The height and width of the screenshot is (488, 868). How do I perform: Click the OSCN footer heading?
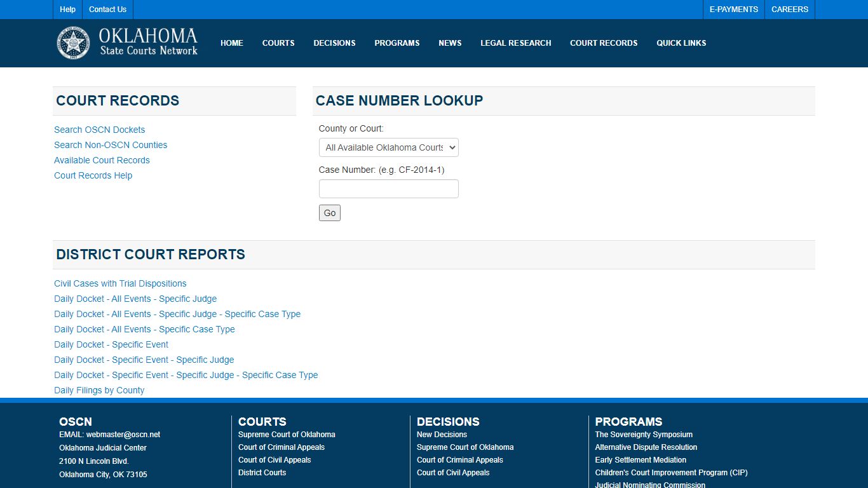[x=76, y=421]
